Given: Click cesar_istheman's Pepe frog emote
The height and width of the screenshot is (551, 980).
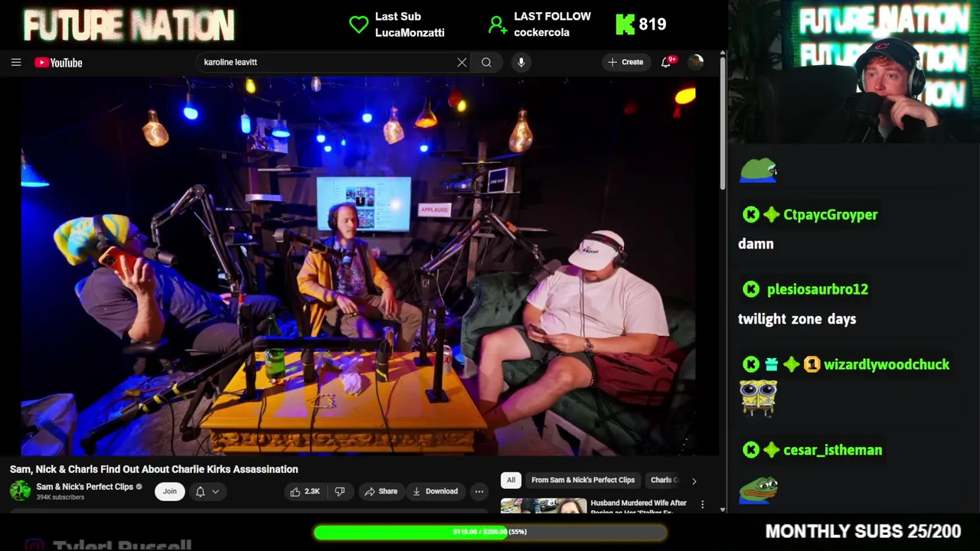Looking at the screenshot, I should point(759,490).
